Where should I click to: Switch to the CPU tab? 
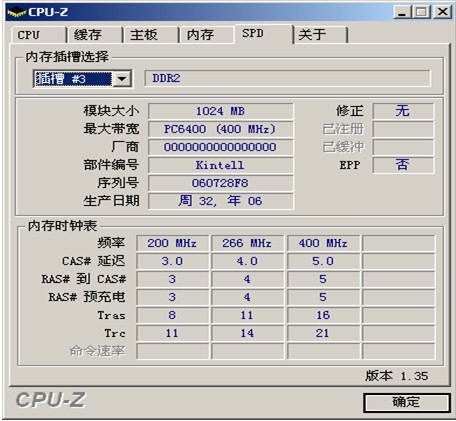click(x=39, y=35)
